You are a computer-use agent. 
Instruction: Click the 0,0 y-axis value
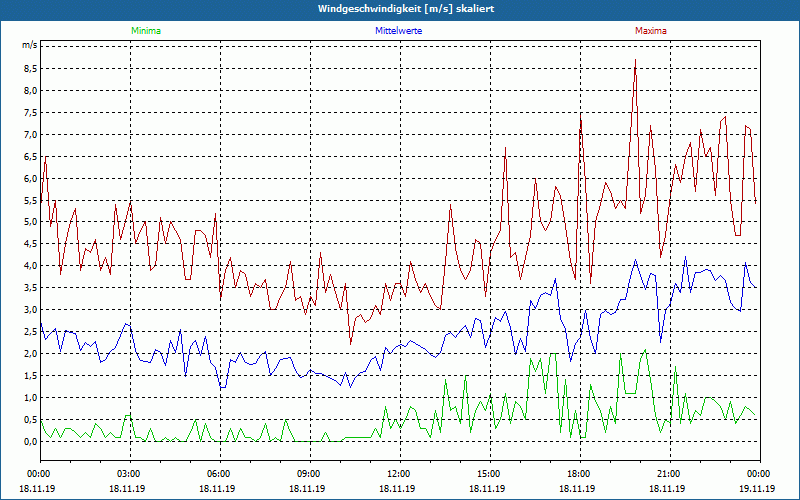point(31,442)
